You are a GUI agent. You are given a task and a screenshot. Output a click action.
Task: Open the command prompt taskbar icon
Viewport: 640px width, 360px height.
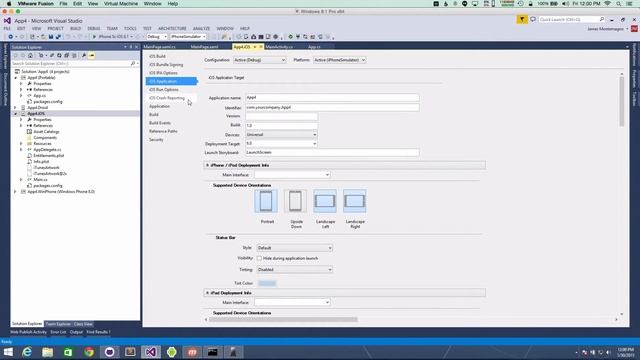point(213,352)
